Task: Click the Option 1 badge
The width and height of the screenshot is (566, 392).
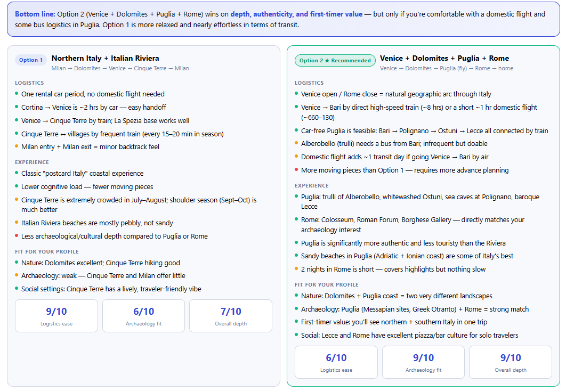Action: (31, 60)
